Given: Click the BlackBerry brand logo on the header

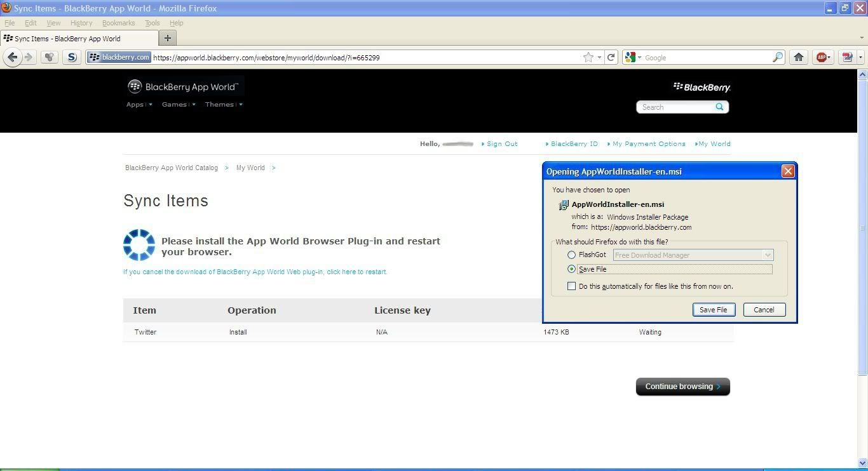Looking at the screenshot, I should [x=702, y=87].
